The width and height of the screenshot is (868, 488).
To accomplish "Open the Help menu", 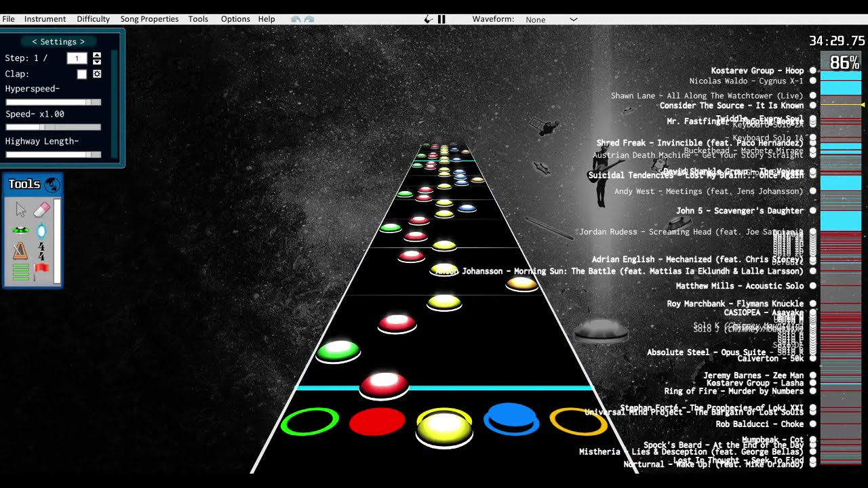I will pyautogui.click(x=267, y=19).
